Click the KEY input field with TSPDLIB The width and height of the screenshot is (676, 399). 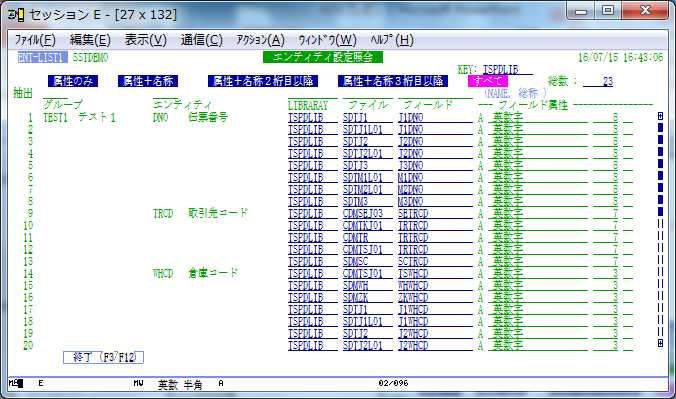pos(507,69)
